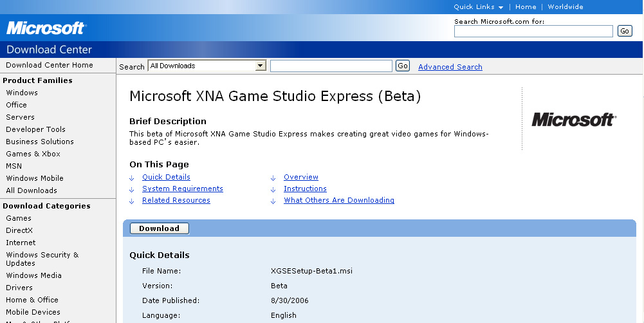The height and width of the screenshot is (323, 644).
Task: Click the Search Microsoft.com text field
Action: pos(533,31)
